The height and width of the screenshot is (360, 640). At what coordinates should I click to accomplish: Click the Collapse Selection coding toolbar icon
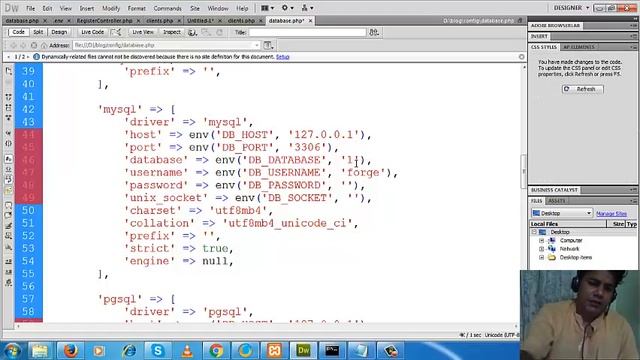pos(9,108)
